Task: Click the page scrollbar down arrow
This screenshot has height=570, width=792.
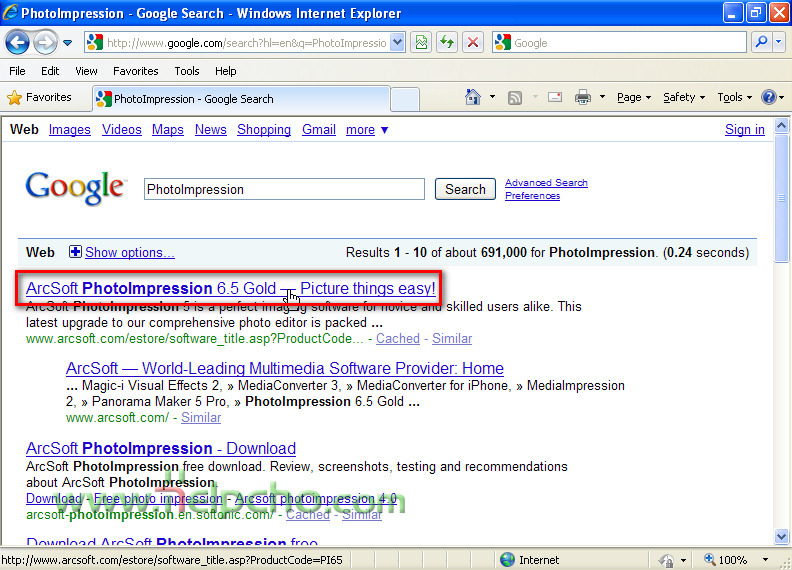Action: [x=781, y=537]
